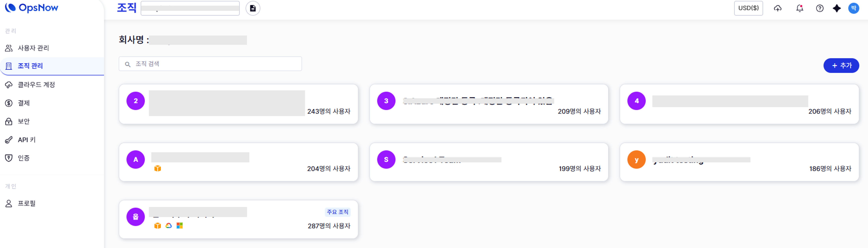This screenshot has height=248, width=868.
Task: Open 프로필 in the sidebar
Action: 27,203
